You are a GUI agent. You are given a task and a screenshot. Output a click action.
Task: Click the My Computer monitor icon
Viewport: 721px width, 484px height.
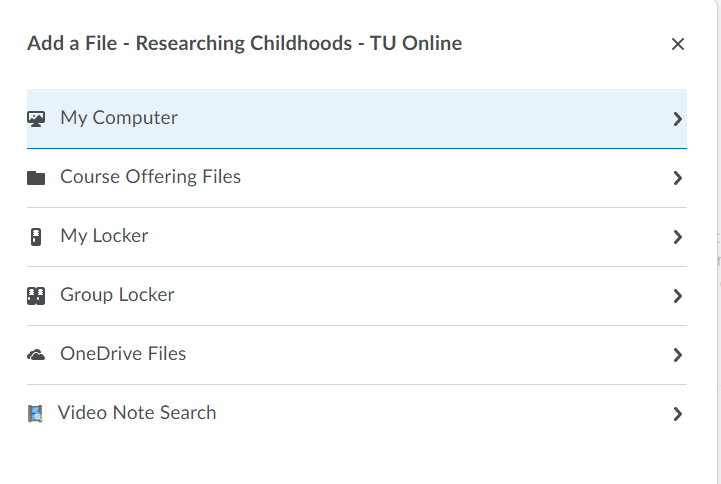(x=36, y=119)
